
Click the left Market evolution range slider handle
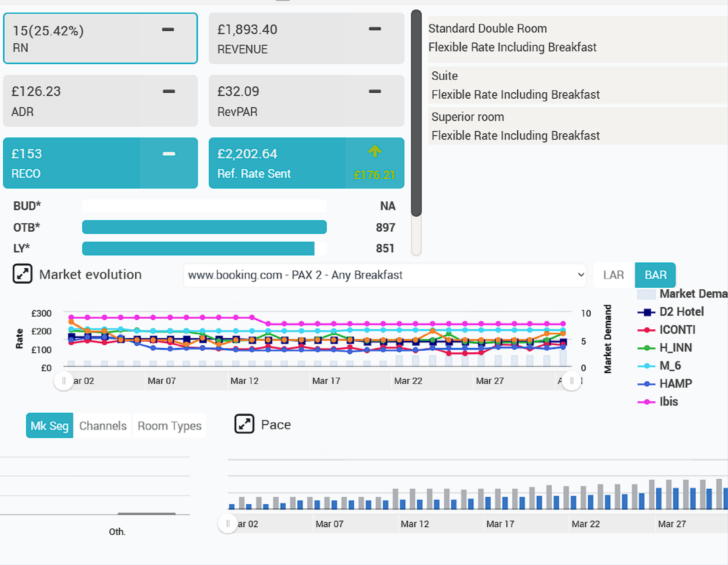pos(63,381)
